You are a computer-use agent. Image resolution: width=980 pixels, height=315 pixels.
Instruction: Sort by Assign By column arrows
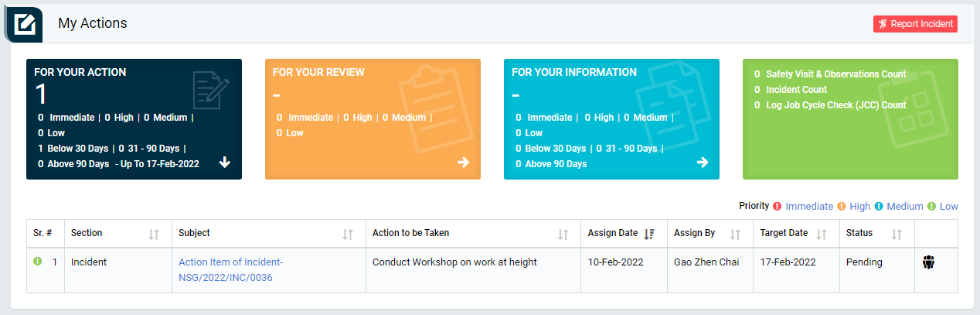pyautogui.click(x=736, y=234)
